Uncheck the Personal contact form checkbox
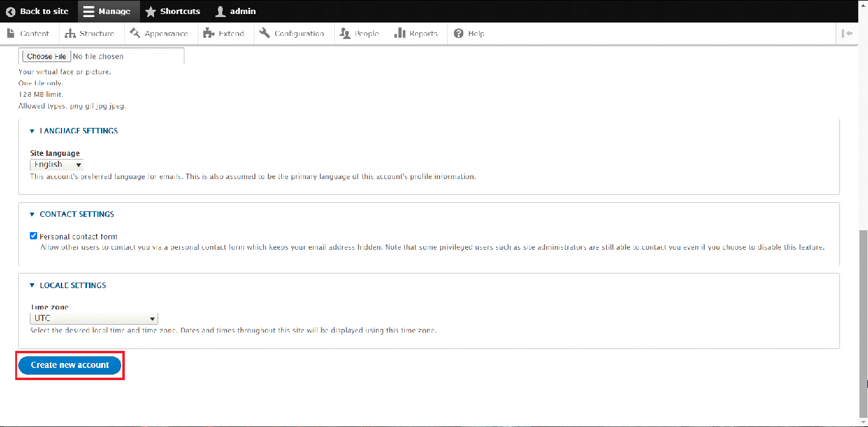 tap(33, 236)
